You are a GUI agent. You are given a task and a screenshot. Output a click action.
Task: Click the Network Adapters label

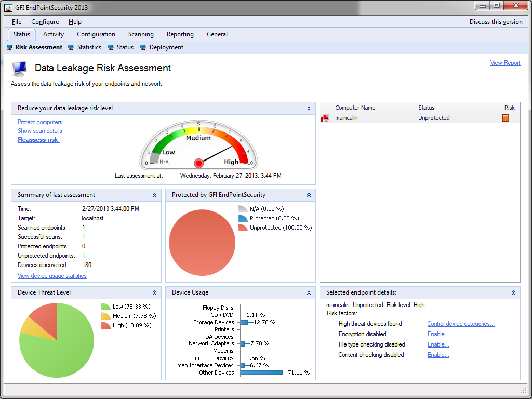[x=211, y=344]
